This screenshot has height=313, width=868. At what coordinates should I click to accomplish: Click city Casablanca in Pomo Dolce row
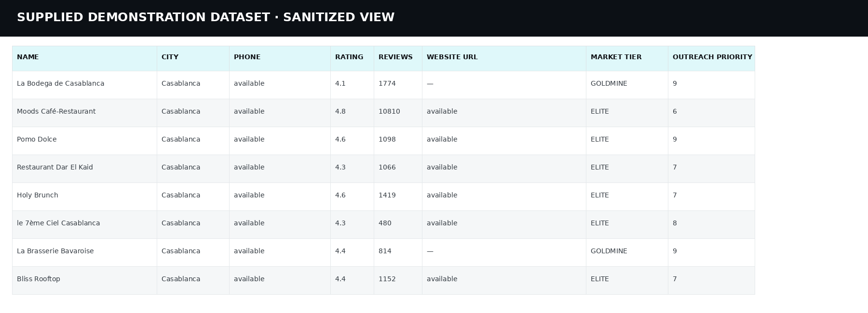coord(181,139)
